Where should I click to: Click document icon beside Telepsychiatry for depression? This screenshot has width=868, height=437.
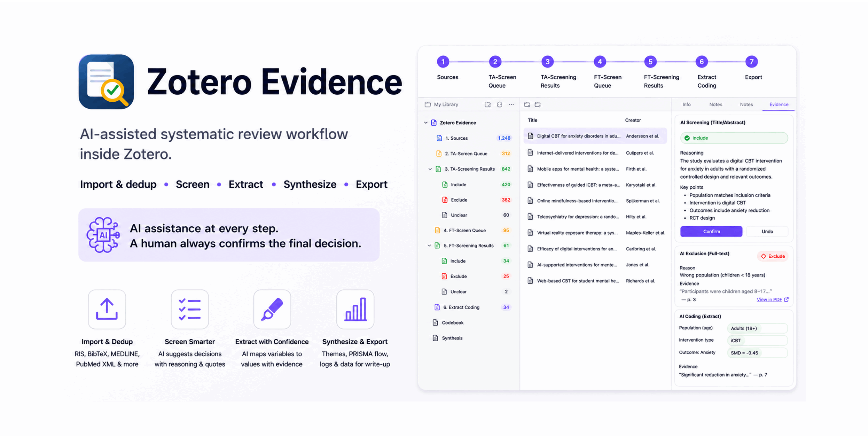tap(530, 217)
